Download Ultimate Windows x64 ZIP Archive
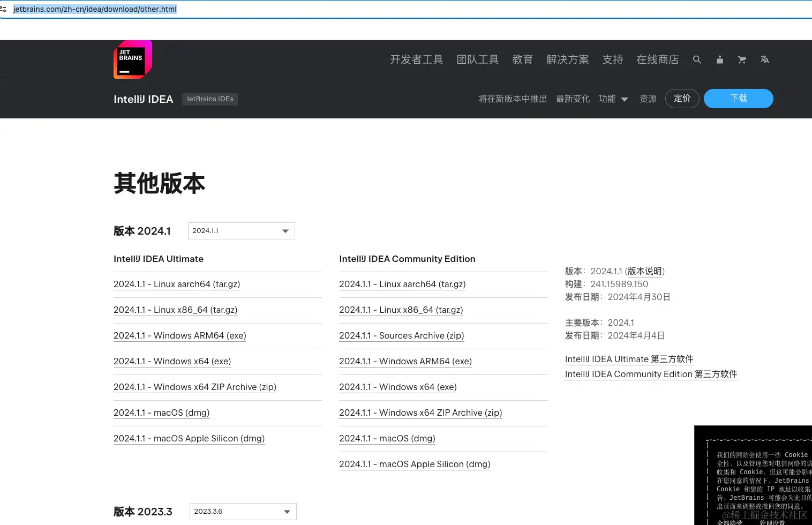Viewport: 812px width, 525px height. (195, 387)
